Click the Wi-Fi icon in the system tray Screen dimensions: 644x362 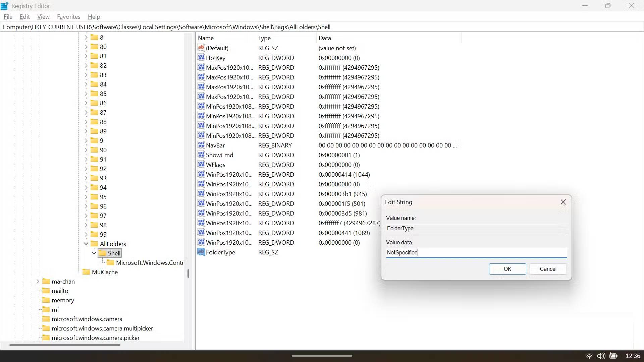click(x=590, y=356)
